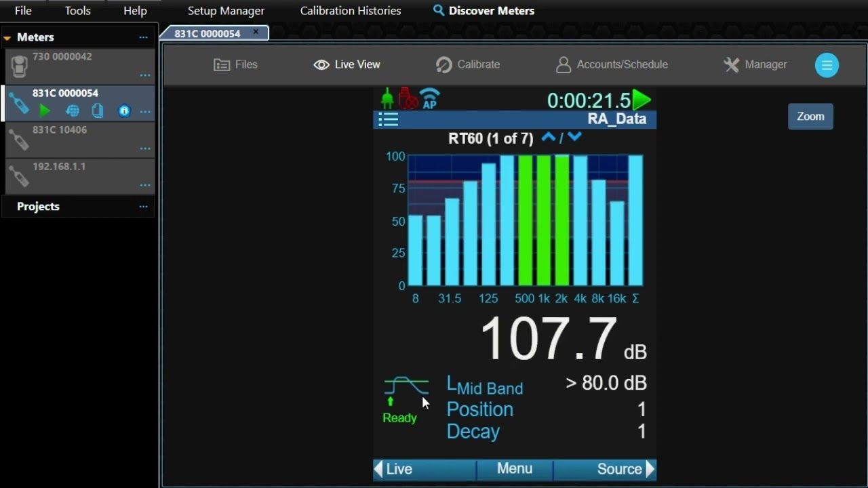Click the summation Σ bar in chart
Viewport: 868px width, 488px height.
pyautogui.click(x=635, y=220)
